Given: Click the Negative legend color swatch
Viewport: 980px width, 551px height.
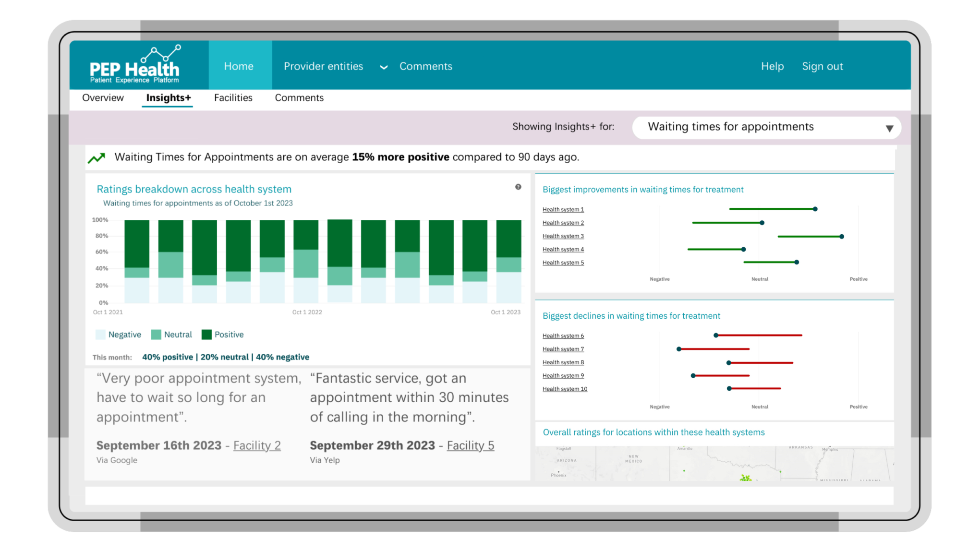Looking at the screenshot, I should [x=100, y=334].
